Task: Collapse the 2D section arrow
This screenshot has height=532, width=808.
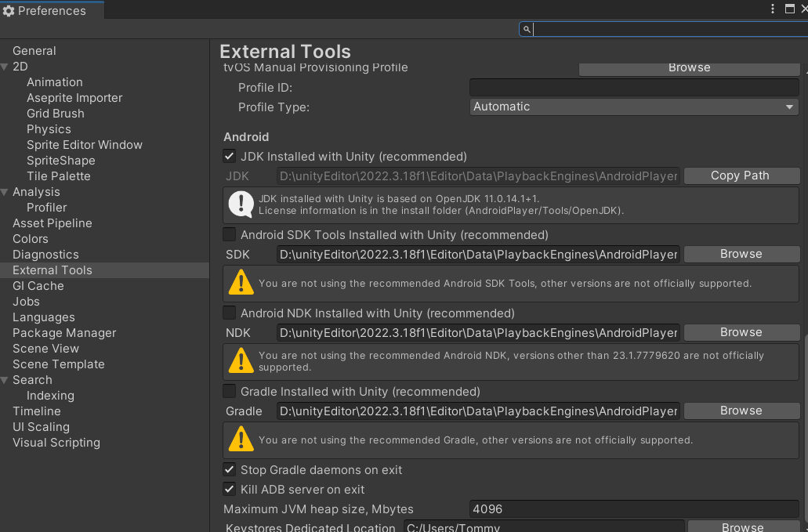Action: click(x=5, y=67)
